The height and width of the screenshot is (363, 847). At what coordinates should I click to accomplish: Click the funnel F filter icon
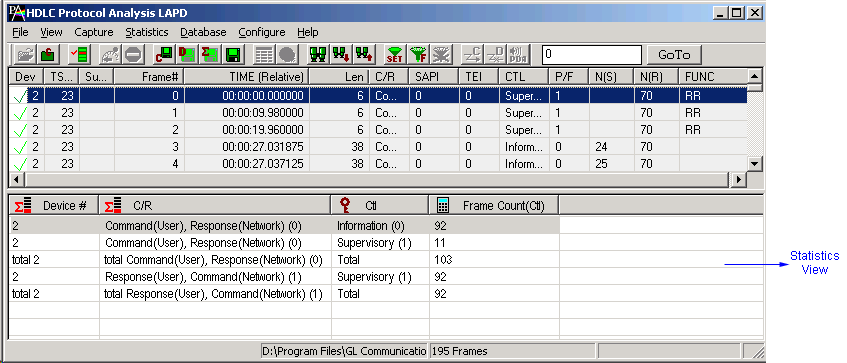pos(418,55)
